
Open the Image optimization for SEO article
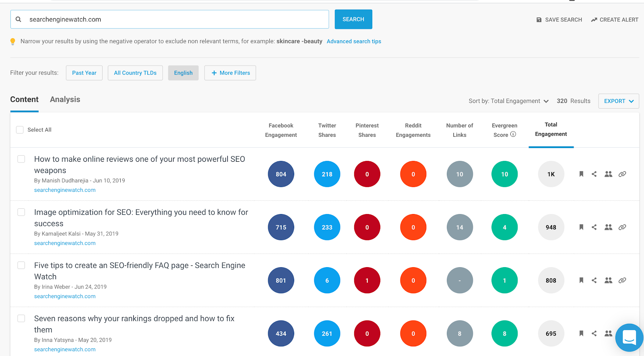click(141, 218)
